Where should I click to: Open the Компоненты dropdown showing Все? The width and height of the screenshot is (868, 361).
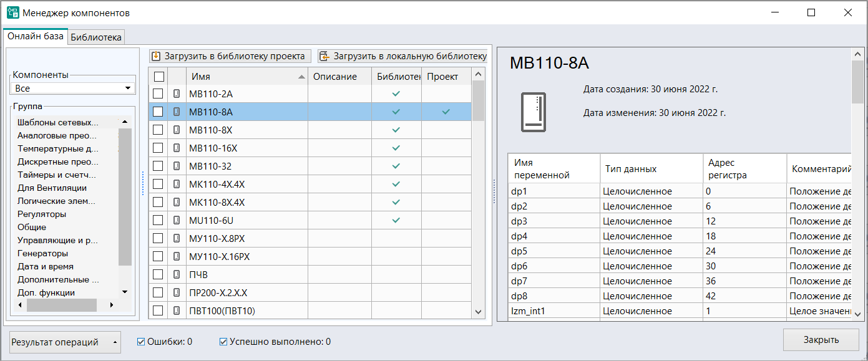point(74,89)
